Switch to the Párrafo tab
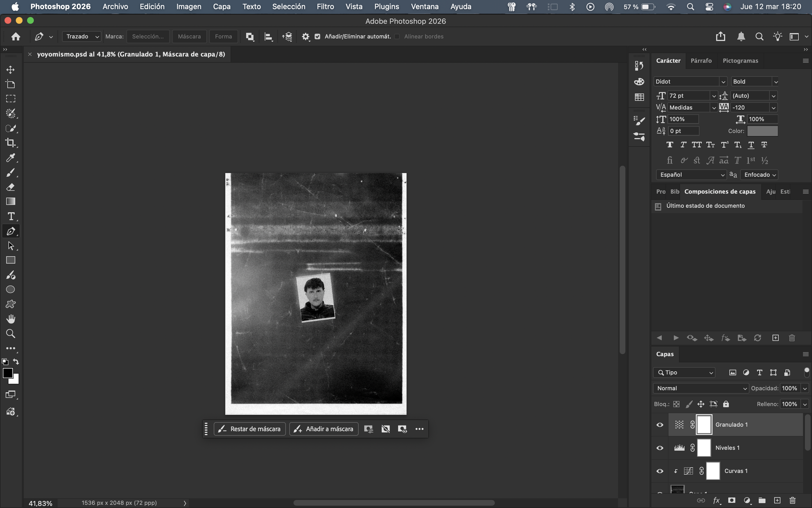This screenshot has height=508, width=812. (x=701, y=61)
